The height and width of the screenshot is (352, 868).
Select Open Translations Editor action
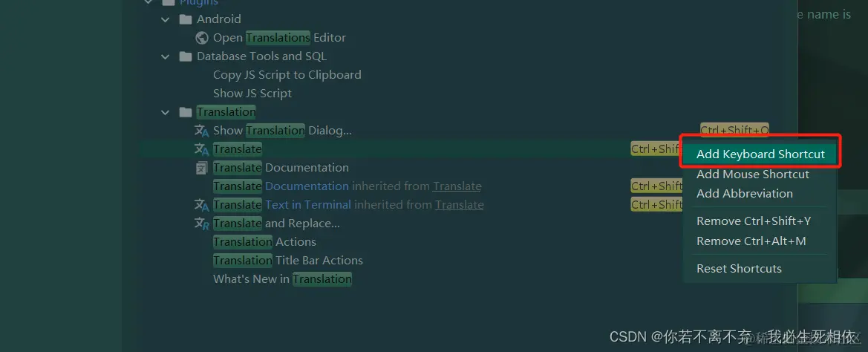pyautogui.click(x=279, y=38)
